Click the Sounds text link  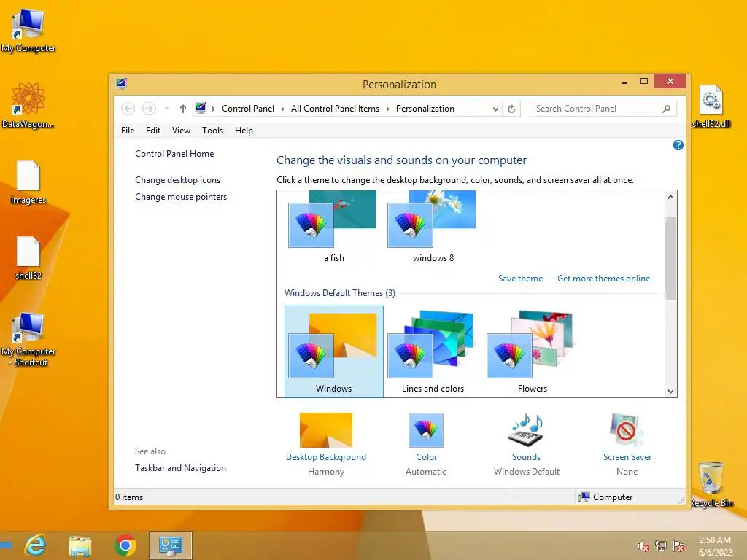(526, 457)
